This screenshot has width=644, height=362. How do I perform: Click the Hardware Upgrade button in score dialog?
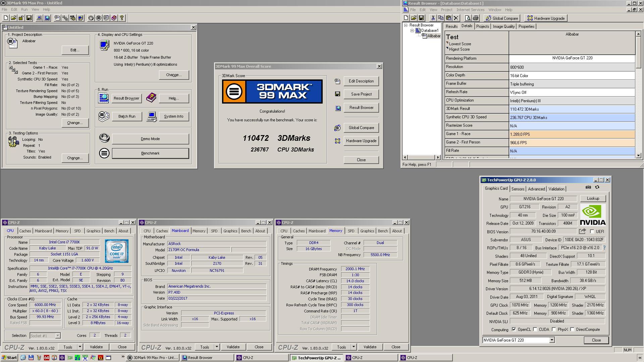[361, 141]
